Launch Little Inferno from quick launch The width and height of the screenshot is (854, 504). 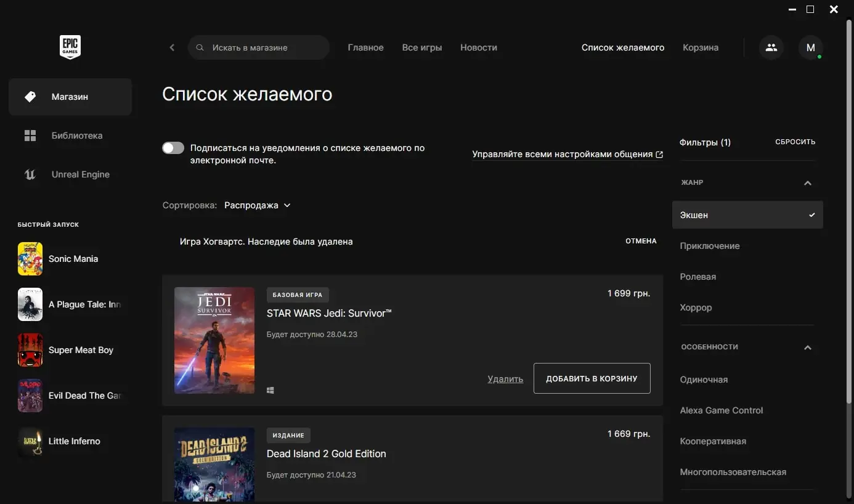(70, 441)
